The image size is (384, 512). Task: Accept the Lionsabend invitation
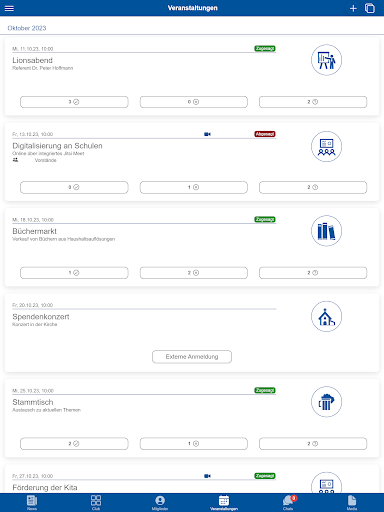[x=74, y=102]
